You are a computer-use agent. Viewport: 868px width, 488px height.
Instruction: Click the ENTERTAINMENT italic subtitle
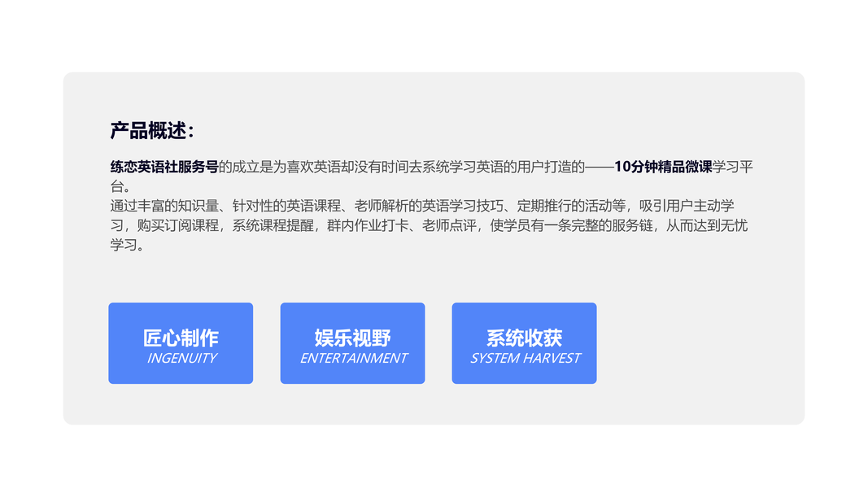tap(354, 359)
